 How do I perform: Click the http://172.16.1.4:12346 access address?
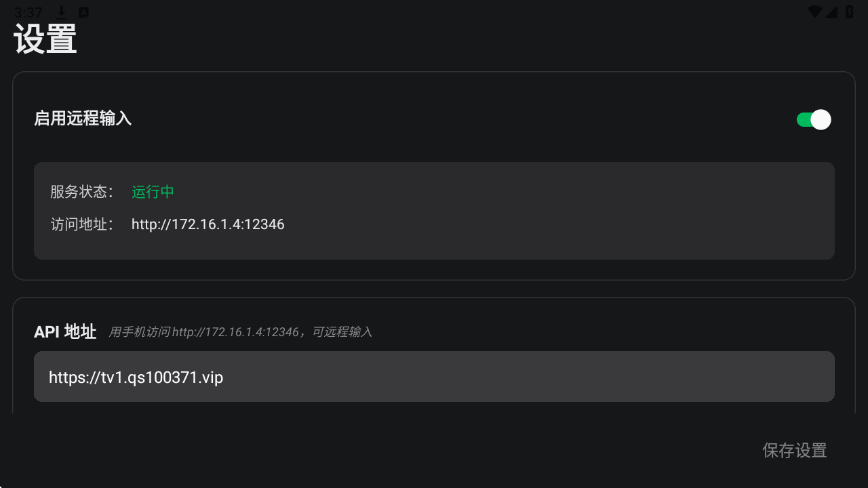coord(208,224)
